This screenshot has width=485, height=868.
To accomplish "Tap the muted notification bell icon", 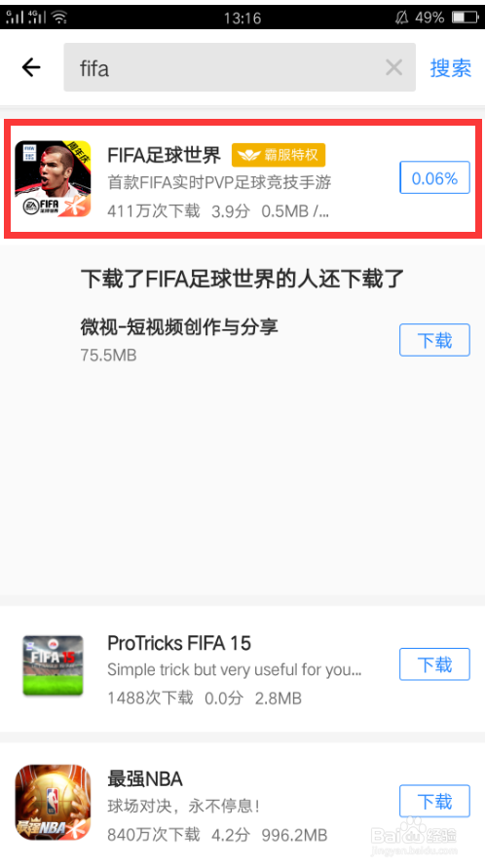I will coord(401,18).
